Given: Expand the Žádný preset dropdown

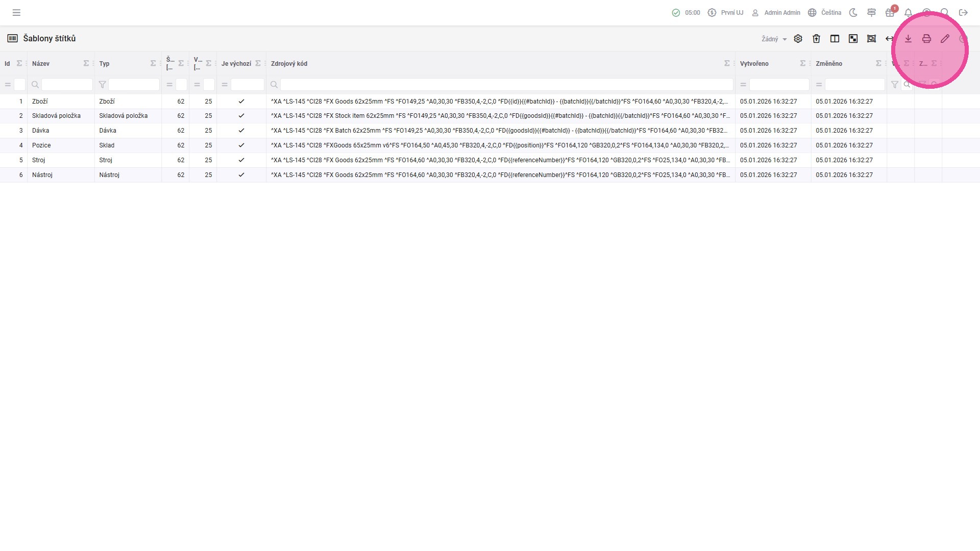Looking at the screenshot, I should (774, 39).
